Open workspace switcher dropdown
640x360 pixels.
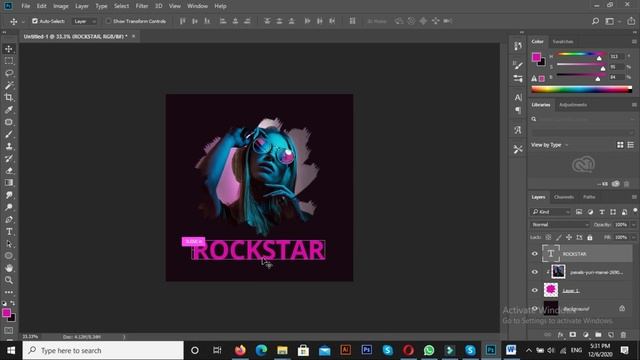(x=612, y=21)
